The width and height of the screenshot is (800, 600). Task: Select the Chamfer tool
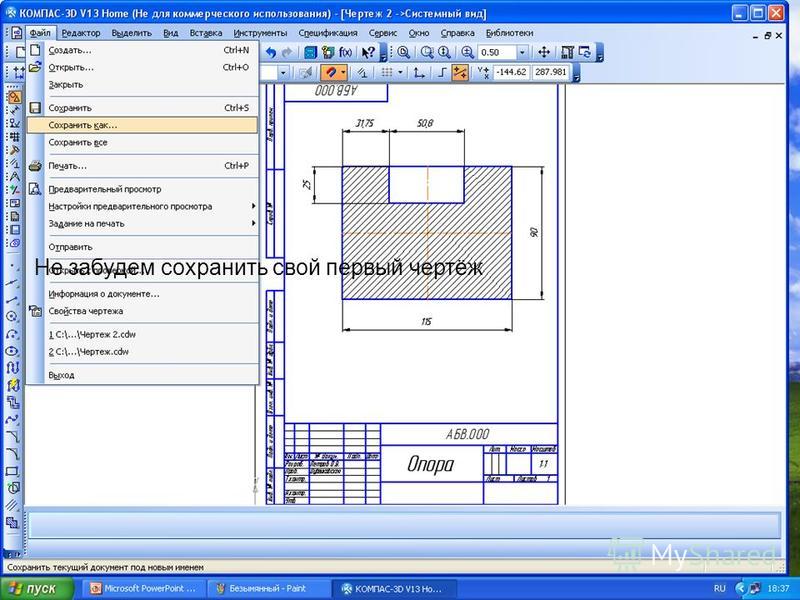pyautogui.click(x=13, y=436)
